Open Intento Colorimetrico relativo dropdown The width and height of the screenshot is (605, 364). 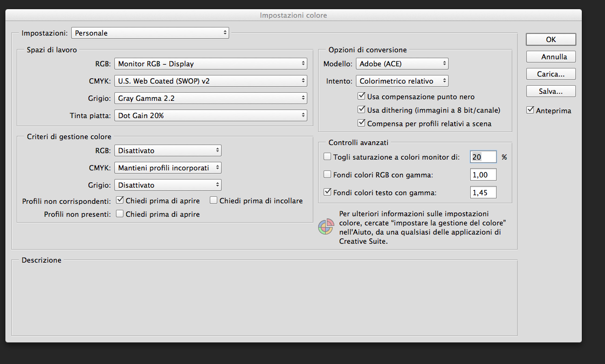tap(402, 81)
